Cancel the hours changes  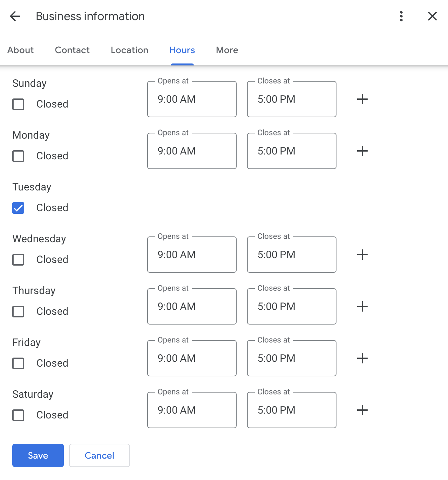click(100, 455)
